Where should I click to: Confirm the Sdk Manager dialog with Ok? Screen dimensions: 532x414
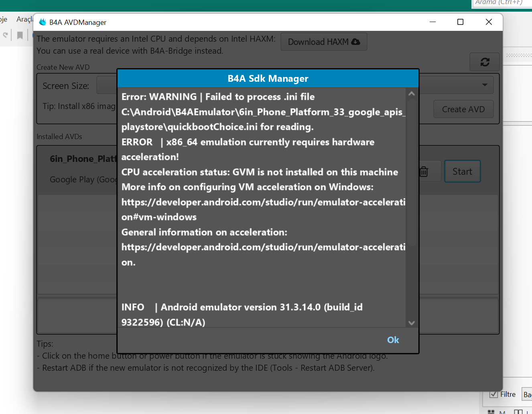coord(393,340)
